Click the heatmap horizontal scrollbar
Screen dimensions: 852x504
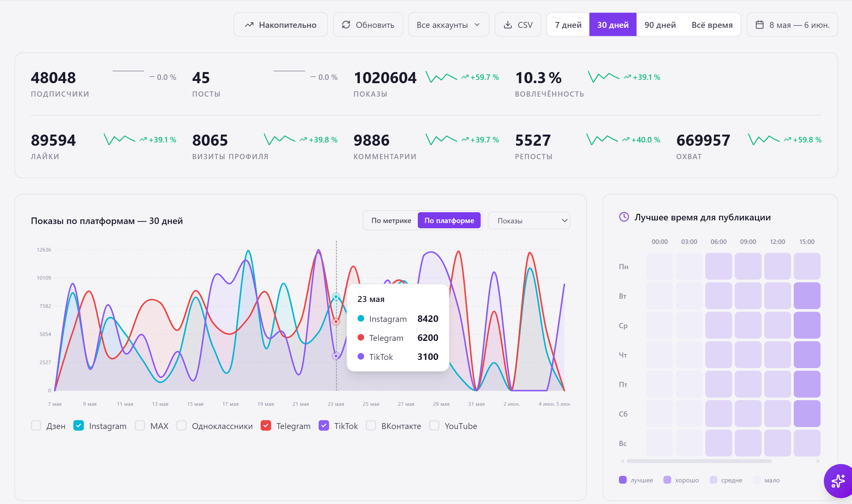(699, 461)
